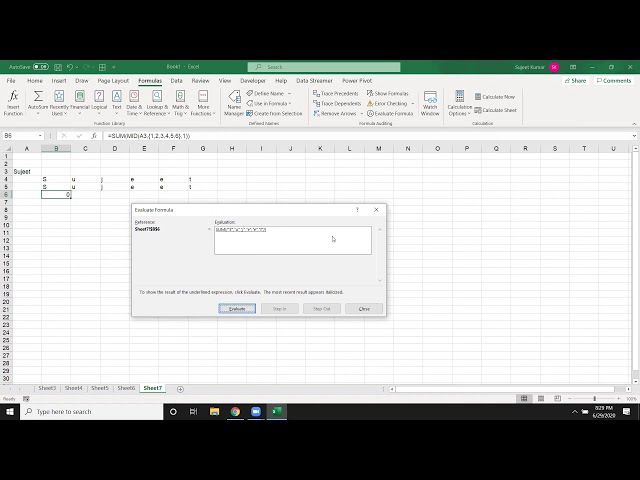Open the File tab
This screenshot has width=640, height=480.
[x=11, y=81]
